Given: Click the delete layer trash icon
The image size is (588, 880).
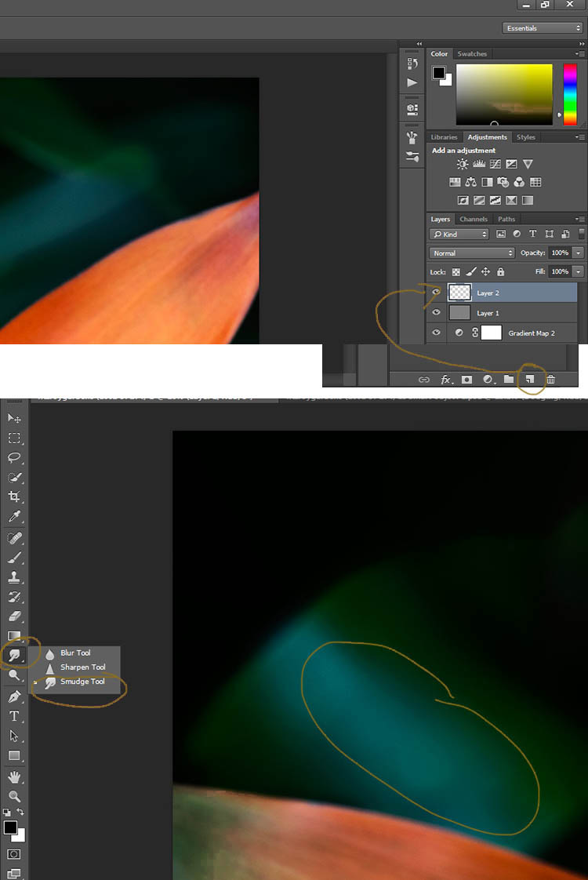Looking at the screenshot, I should point(551,380).
